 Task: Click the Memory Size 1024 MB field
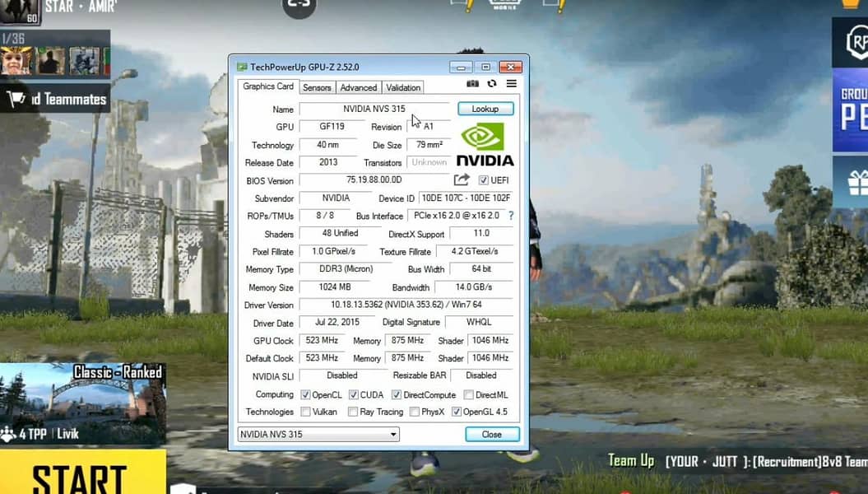tap(334, 287)
